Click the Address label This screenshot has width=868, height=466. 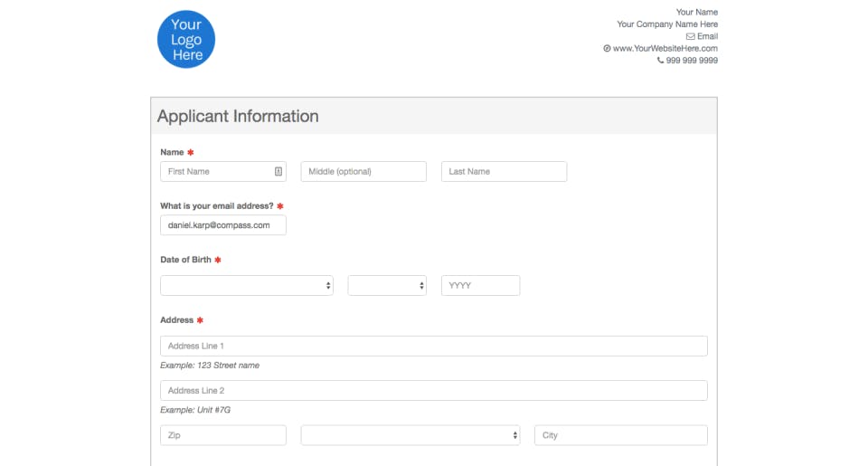tap(177, 320)
